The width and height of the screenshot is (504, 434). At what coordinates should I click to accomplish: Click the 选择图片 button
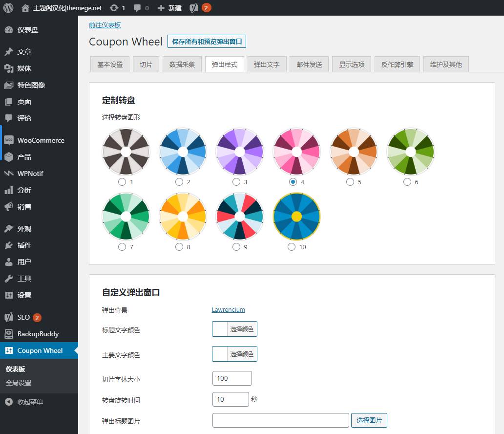369,420
